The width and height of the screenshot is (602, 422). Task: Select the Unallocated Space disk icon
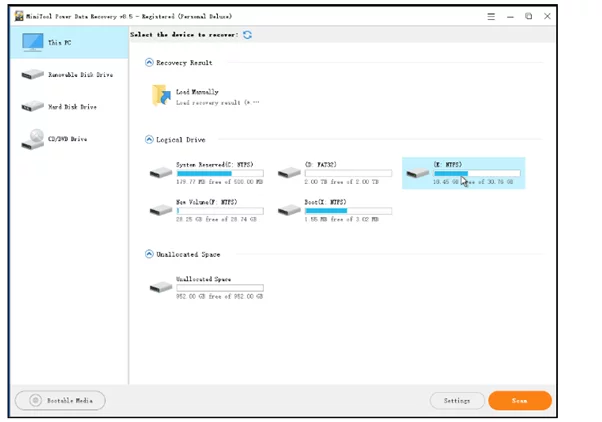coord(160,287)
